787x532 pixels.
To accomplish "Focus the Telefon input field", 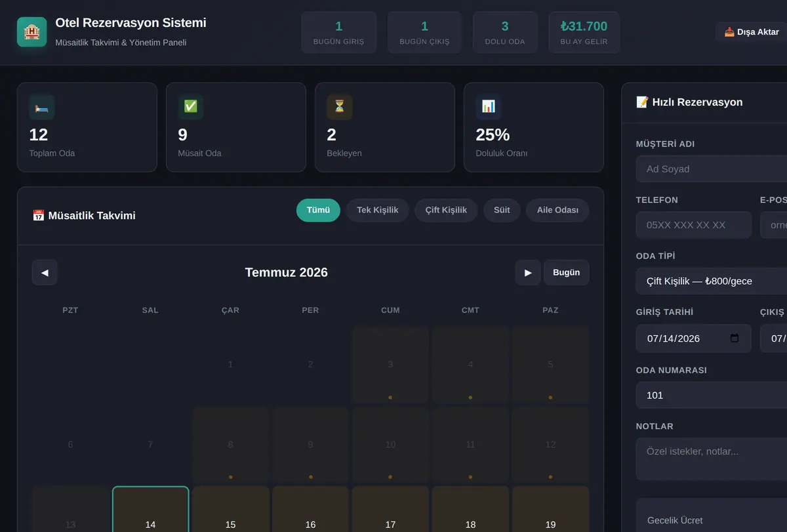I will 694,225.
